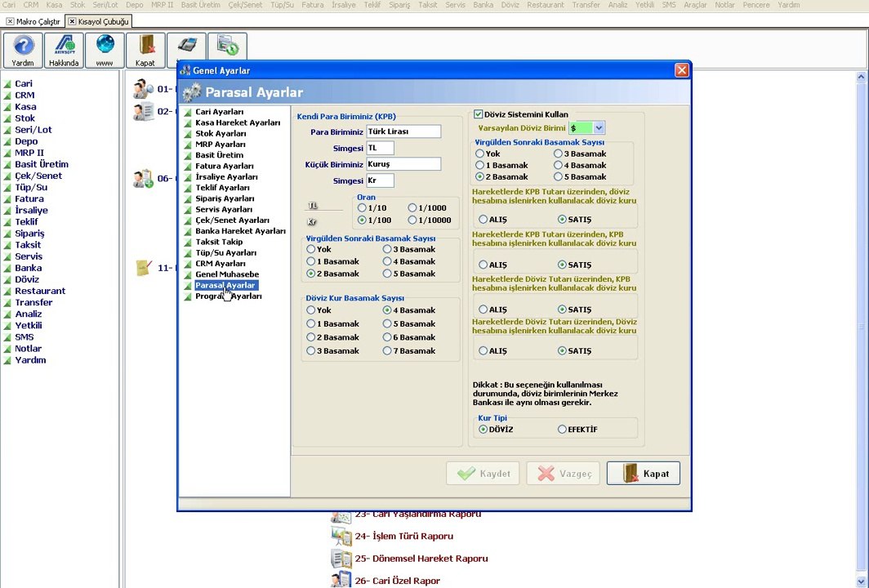Select EFEKTİF as Kur Tipi
Screen dimensions: 869x588
[x=562, y=430]
